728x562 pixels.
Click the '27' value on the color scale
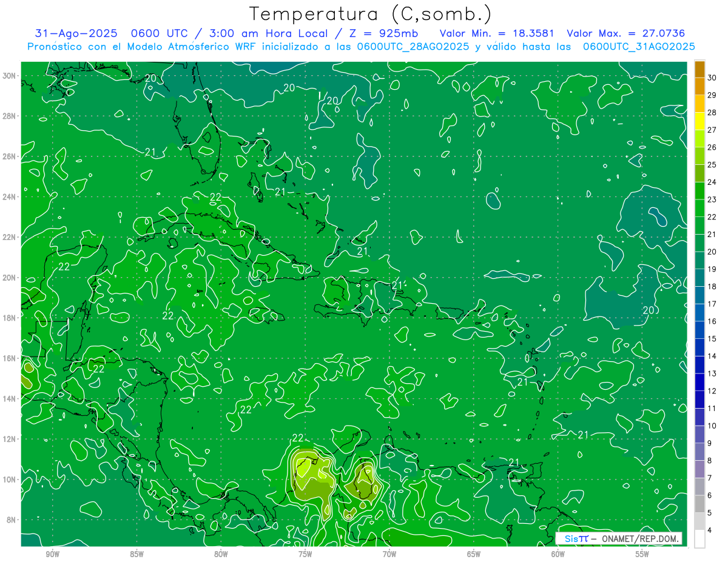[x=712, y=130]
